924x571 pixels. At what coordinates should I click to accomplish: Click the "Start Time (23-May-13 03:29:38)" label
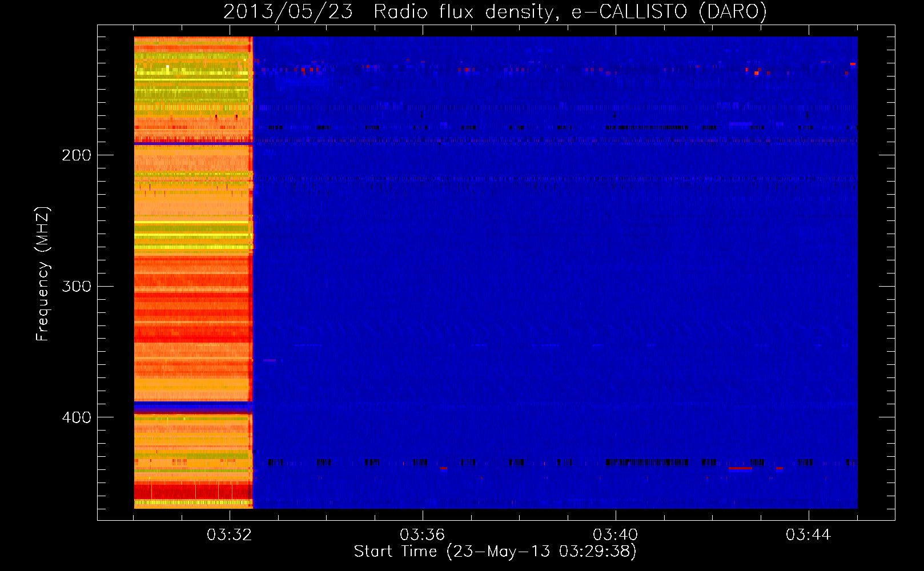[495, 552]
